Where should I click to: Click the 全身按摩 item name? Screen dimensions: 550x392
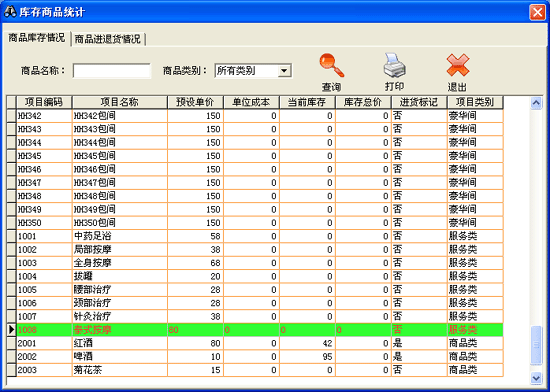[x=93, y=263]
